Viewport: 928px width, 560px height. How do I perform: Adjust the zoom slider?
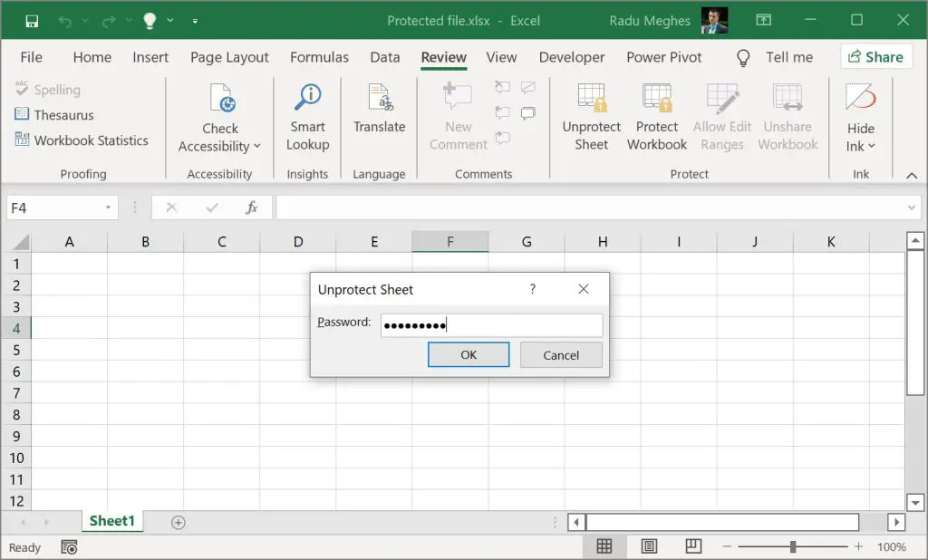[793, 546]
